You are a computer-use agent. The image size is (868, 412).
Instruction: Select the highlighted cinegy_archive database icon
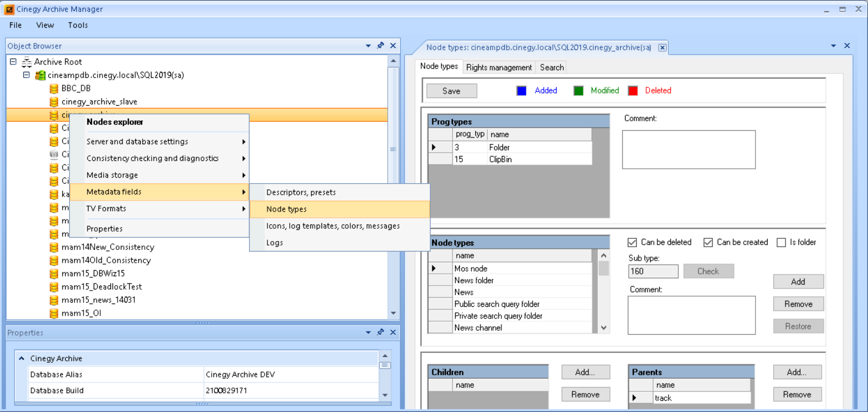tap(54, 115)
